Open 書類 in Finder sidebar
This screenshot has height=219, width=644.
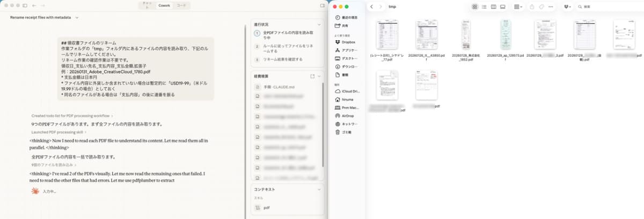[341, 74]
